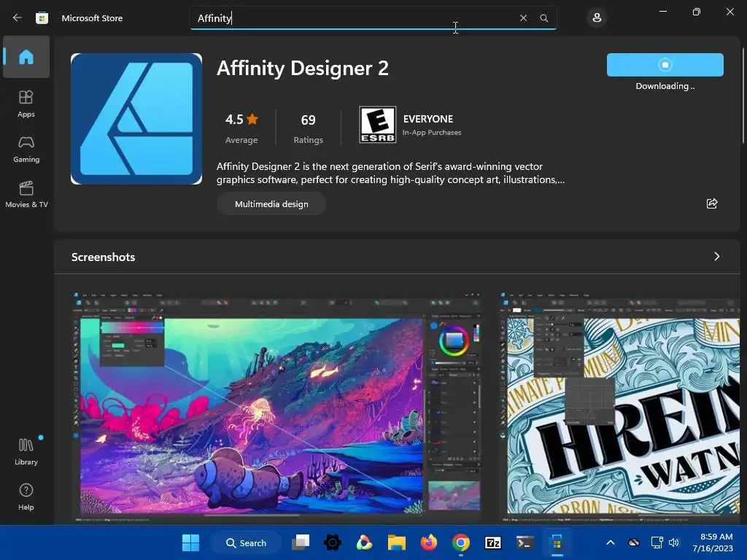Click the cloud sync tray icon
Image resolution: width=747 pixels, height=560 pixels.
pos(634,542)
